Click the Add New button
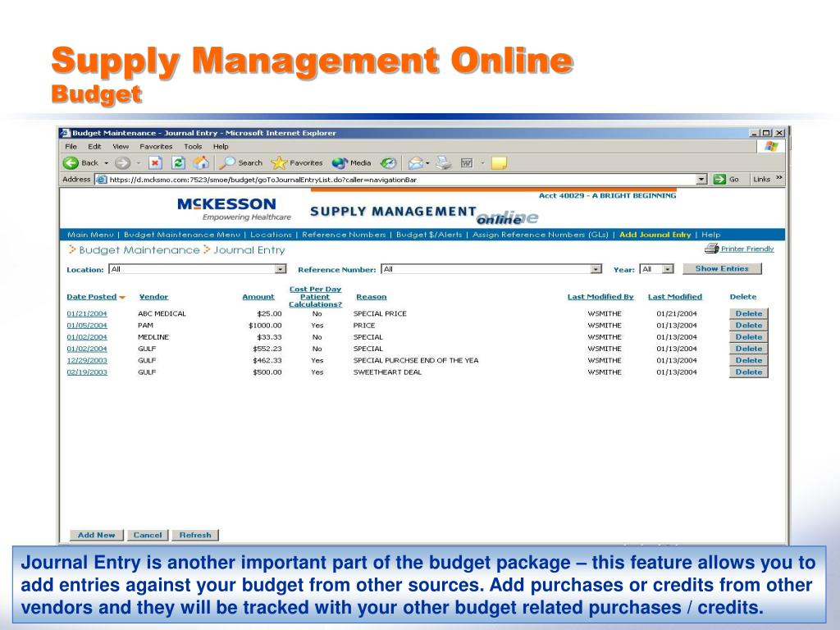The height and width of the screenshot is (630, 840). pyautogui.click(x=97, y=535)
